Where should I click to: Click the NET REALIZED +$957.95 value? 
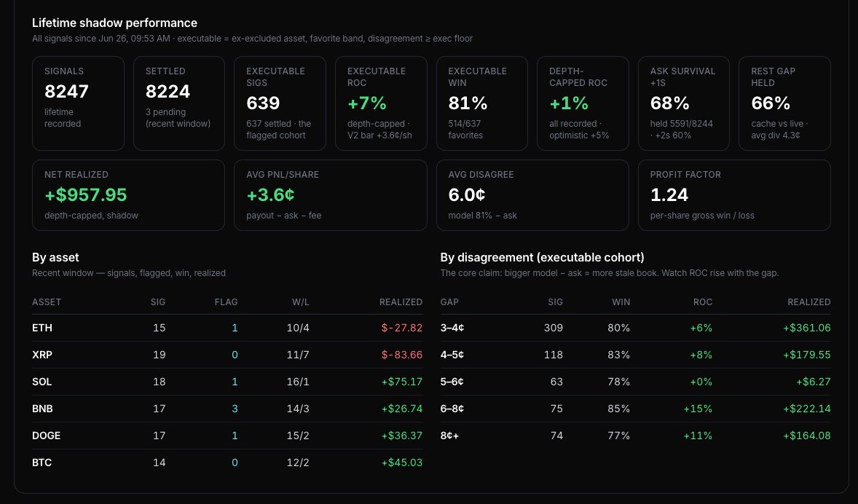pos(86,194)
